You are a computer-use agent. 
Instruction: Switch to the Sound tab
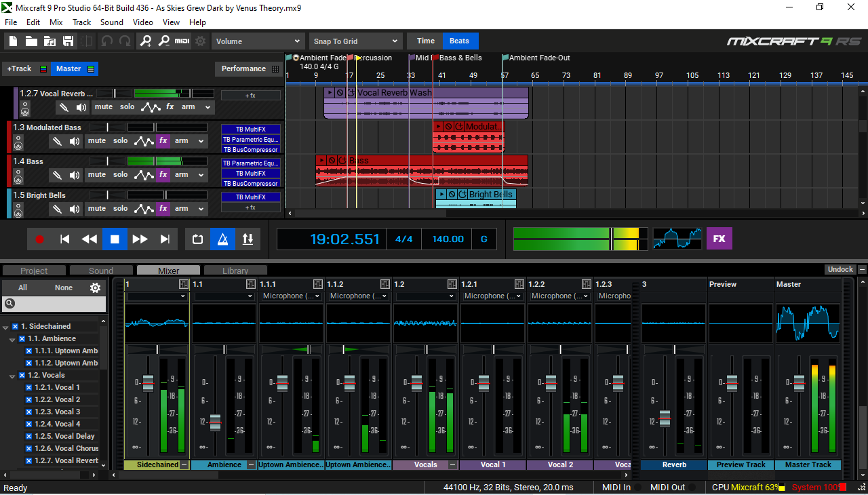(x=101, y=271)
